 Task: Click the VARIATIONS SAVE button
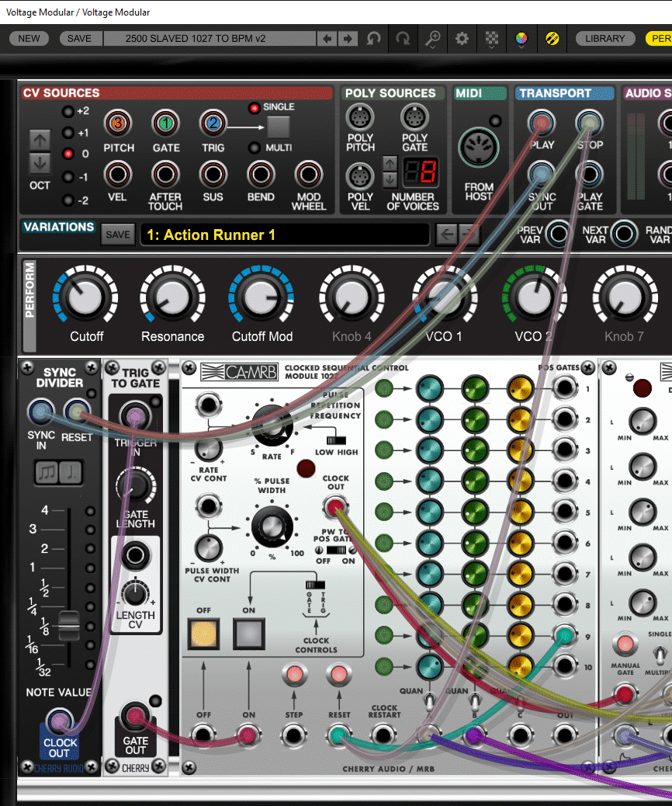coord(118,235)
